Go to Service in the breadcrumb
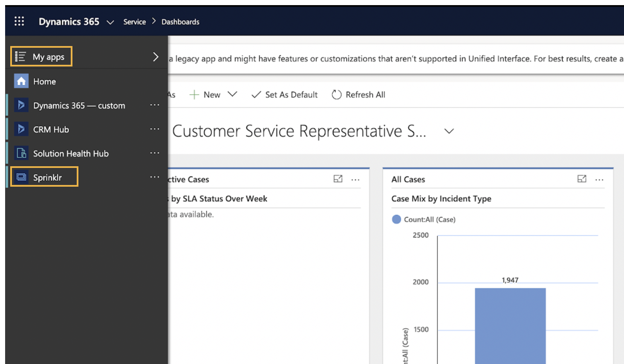This screenshot has height=364, width=624. [x=134, y=22]
